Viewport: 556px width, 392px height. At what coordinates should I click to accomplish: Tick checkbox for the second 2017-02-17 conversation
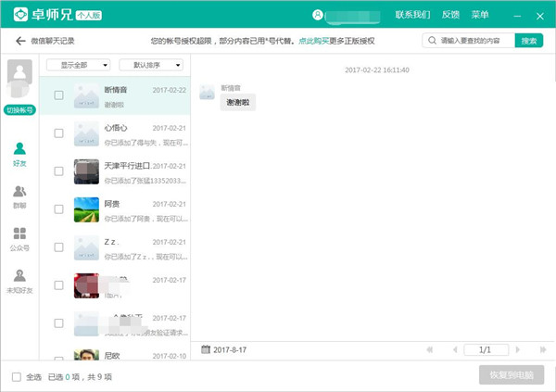pos(59,323)
